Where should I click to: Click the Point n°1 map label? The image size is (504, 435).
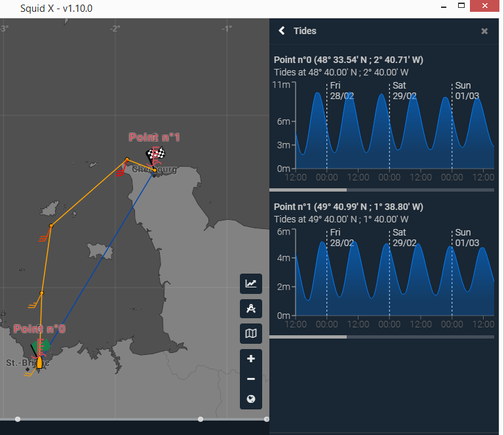(154, 137)
